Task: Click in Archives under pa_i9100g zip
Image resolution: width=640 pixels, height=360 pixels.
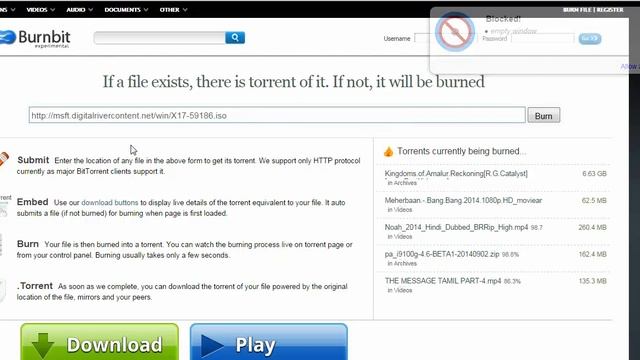Action: pyautogui.click(x=402, y=264)
